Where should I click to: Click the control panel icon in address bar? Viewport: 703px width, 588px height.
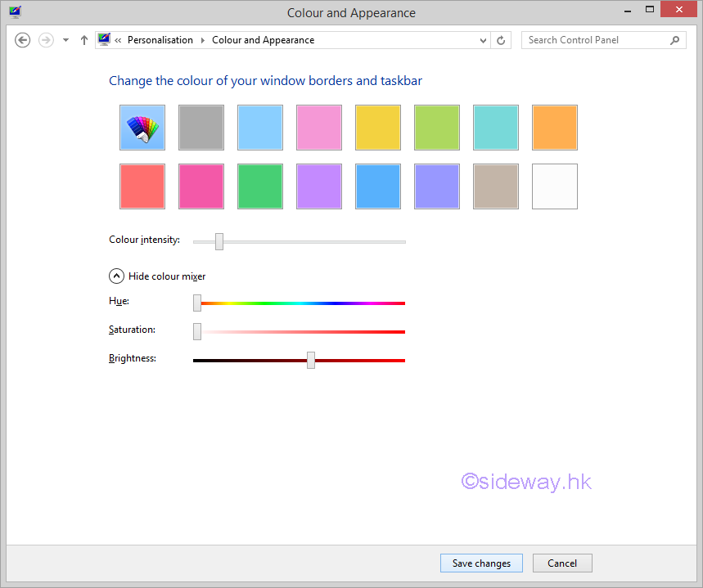coord(104,39)
